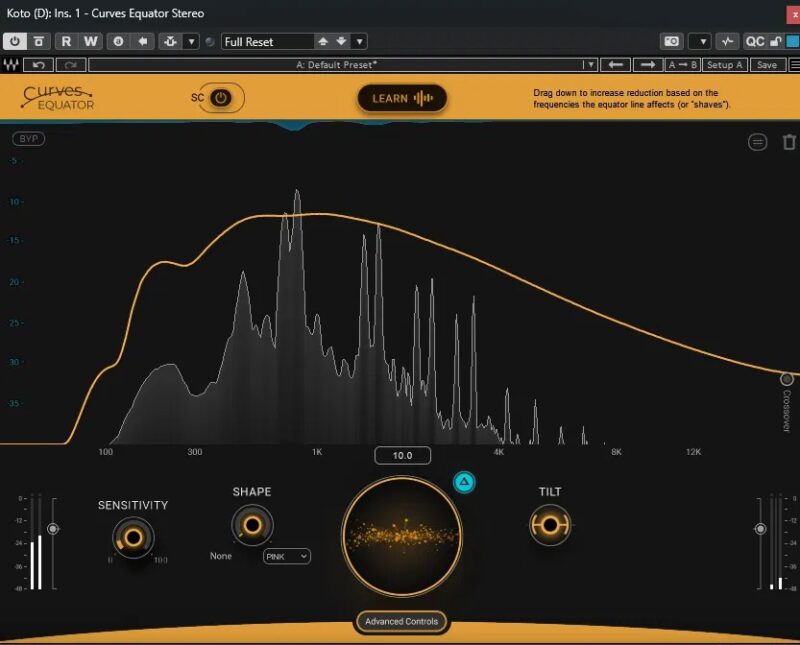800x645 pixels.
Task: Open Quick Controls with QC button
Action: pyautogui.click(x=755, y=41)
